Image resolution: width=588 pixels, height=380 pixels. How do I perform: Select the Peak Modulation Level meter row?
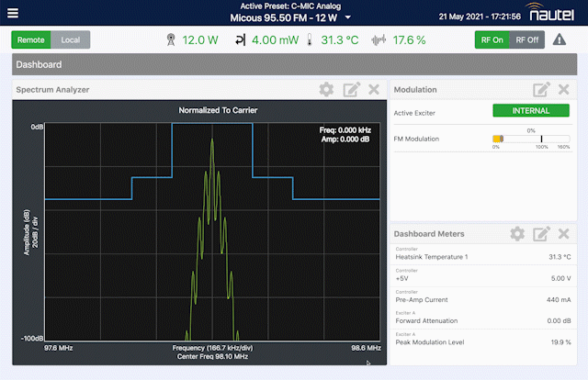tap(483, 340)
